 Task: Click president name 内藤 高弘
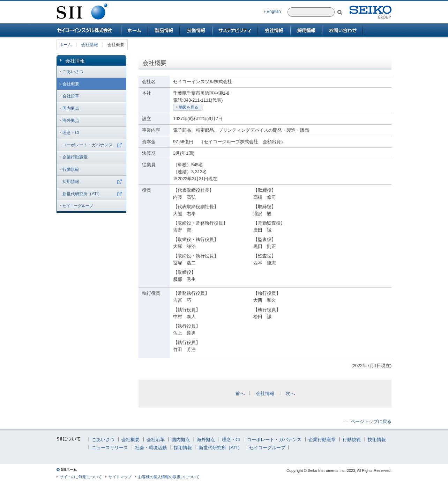[x=185, y=197]
